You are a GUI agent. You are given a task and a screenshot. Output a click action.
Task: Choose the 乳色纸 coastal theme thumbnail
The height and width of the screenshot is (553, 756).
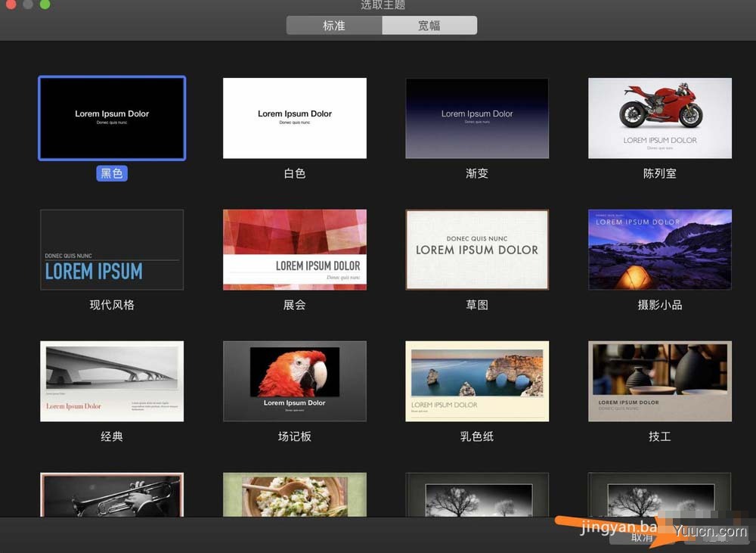coord(477,381)
